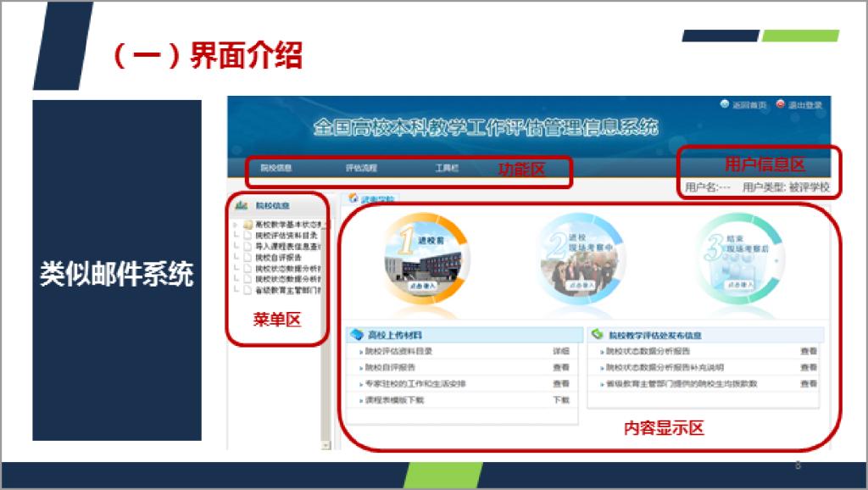Open stage 3 结束现场考察后 circle image

point(740,259)
